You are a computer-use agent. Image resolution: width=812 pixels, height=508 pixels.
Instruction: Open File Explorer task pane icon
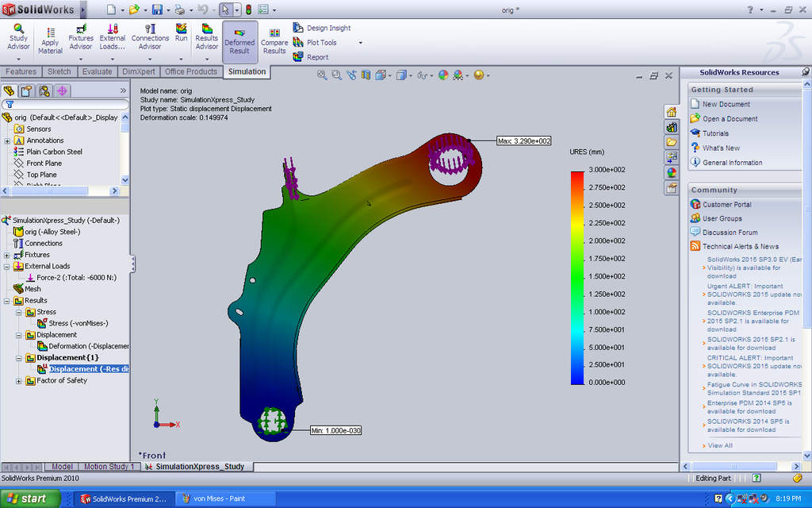click(x=672, y=142)
